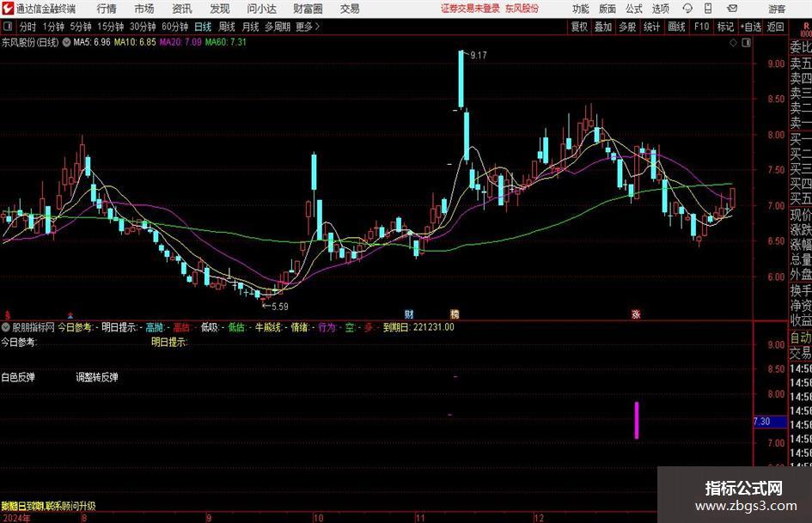Open the mobile phone icon
The width and height of the screenshot is (812, 523).
point(708,9)
